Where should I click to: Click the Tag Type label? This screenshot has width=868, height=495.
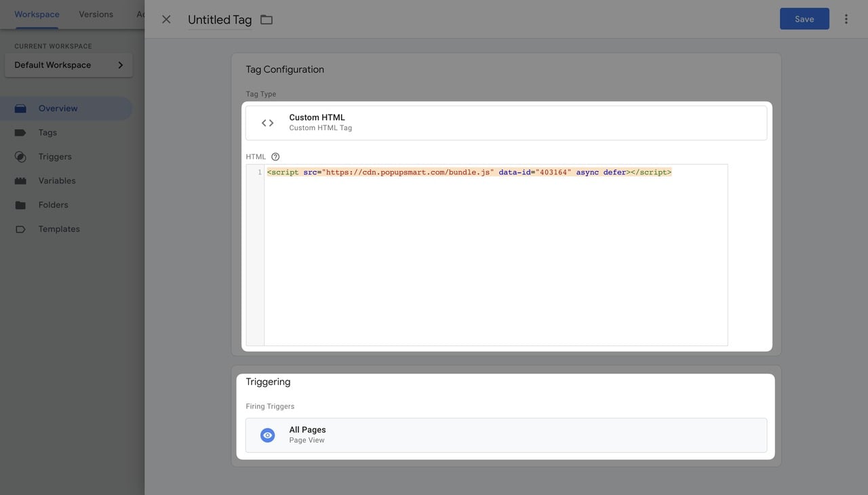coord(261,94)
